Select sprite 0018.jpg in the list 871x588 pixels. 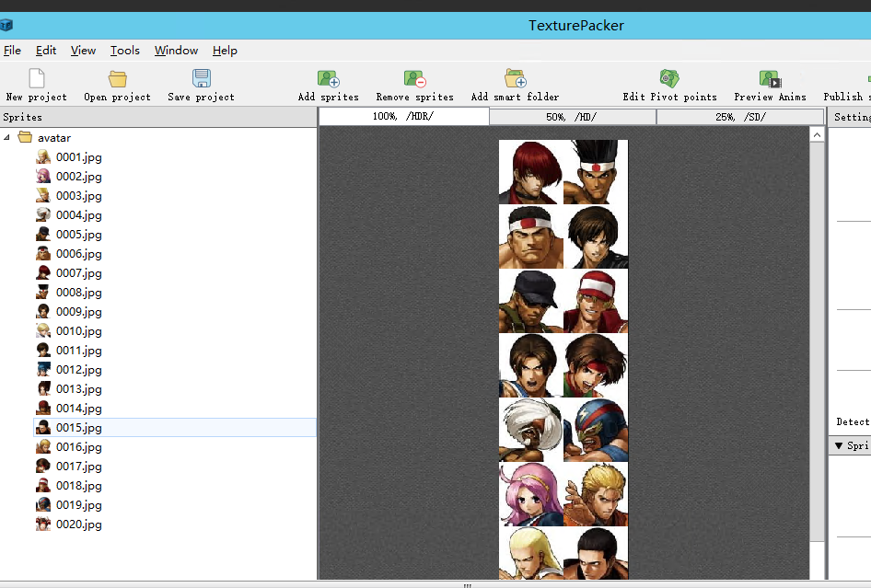coord(175,485)
